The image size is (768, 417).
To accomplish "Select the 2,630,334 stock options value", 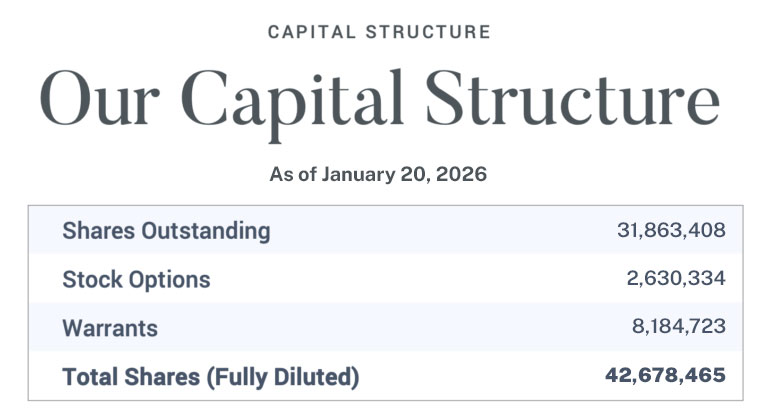I will tap(676, 279).
